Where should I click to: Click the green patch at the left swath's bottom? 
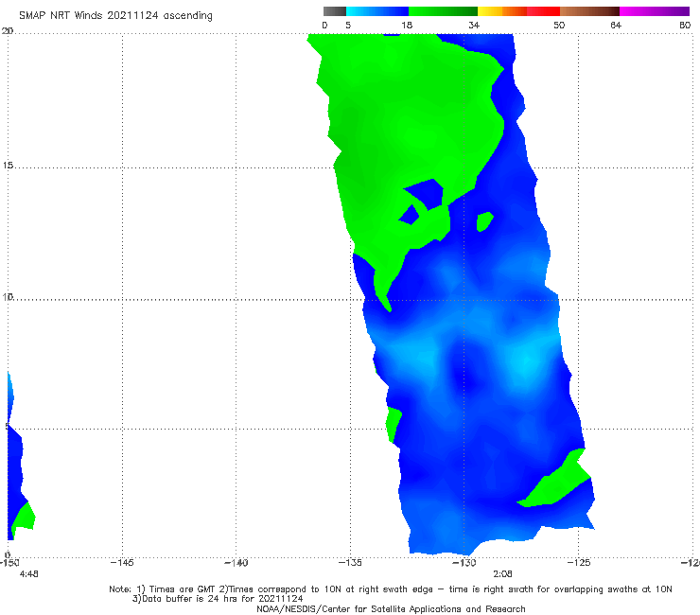pos(24,518)
